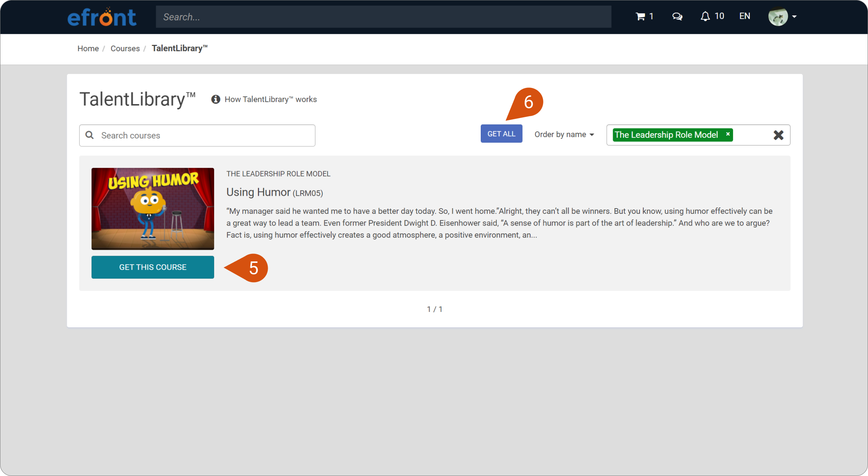Click the magnifier icon in Search courses
The width and height of the screenshot is (868, 476).
tap(90, 135)
